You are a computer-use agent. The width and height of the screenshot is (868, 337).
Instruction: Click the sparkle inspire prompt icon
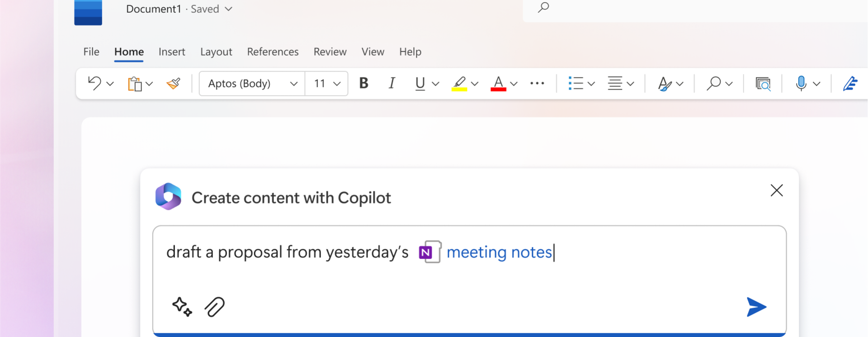point(182,307)
